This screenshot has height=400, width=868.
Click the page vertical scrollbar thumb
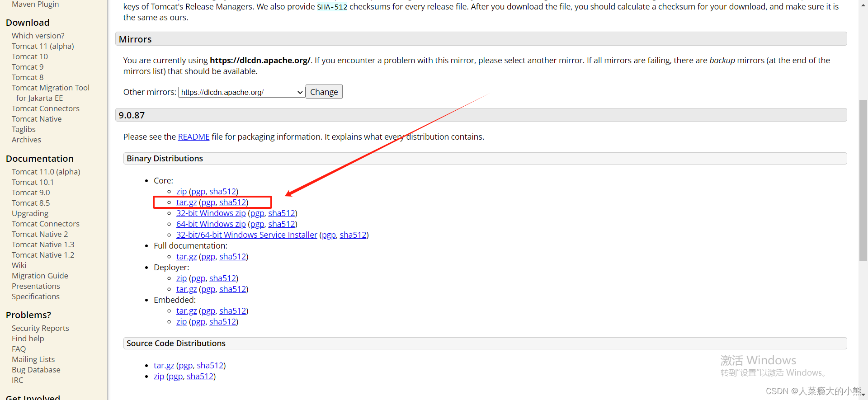pos(863,180)
